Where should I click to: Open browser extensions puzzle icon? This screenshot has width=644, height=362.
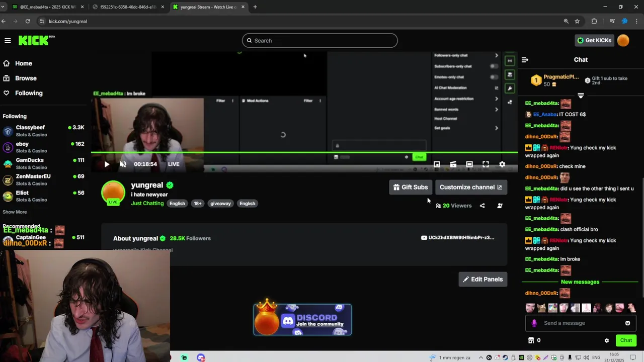tap(594, 21)
